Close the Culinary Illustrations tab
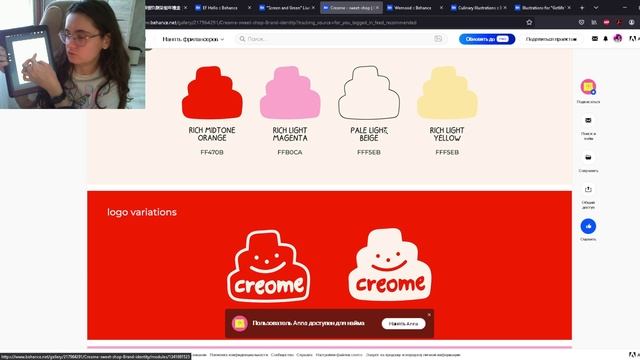This screenshot has height=360, width=640. [x=505, y=7]
